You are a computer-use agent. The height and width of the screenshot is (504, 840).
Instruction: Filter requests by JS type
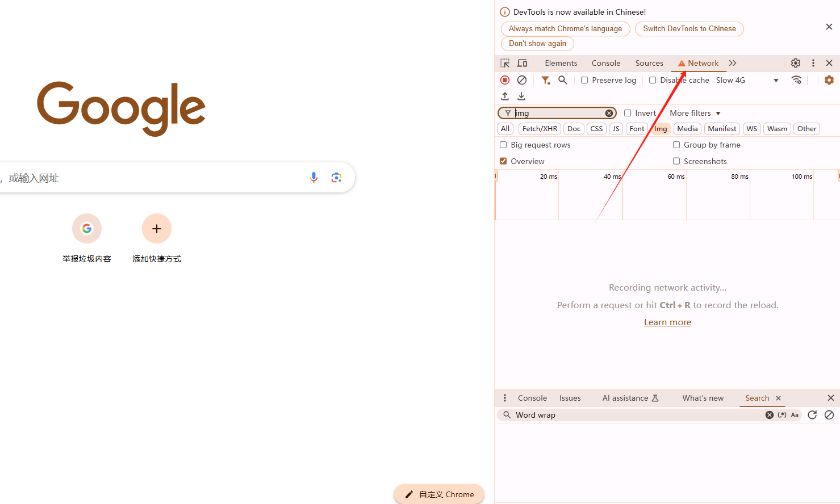(x=616, y=129)
